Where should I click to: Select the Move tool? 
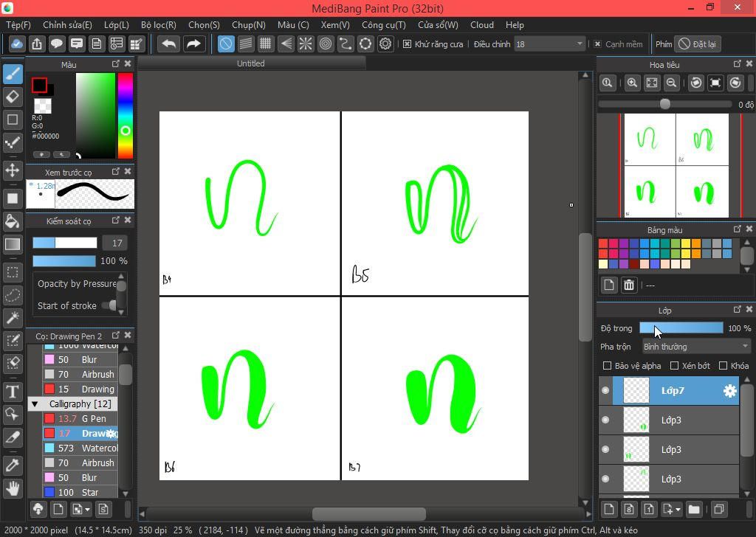point(13,170)
